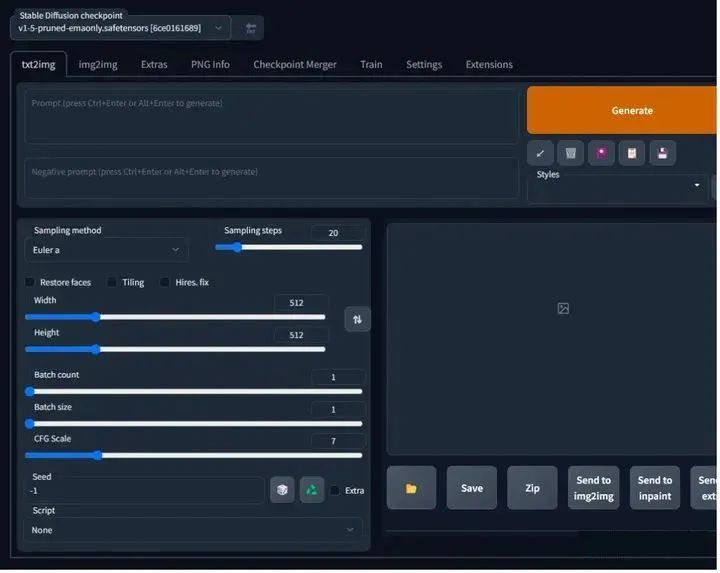This screenshot has height=573, width=720.
Task: Randomize seed with the dice icon
Action: [282, 490]
